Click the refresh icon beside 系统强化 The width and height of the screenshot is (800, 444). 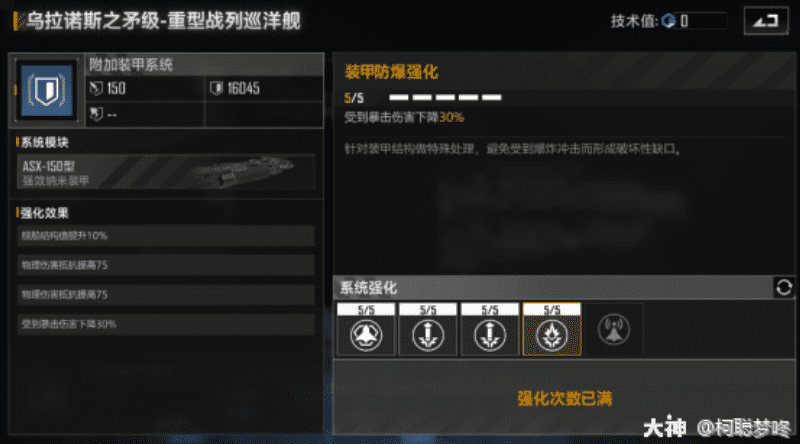(x=784, y=287)
